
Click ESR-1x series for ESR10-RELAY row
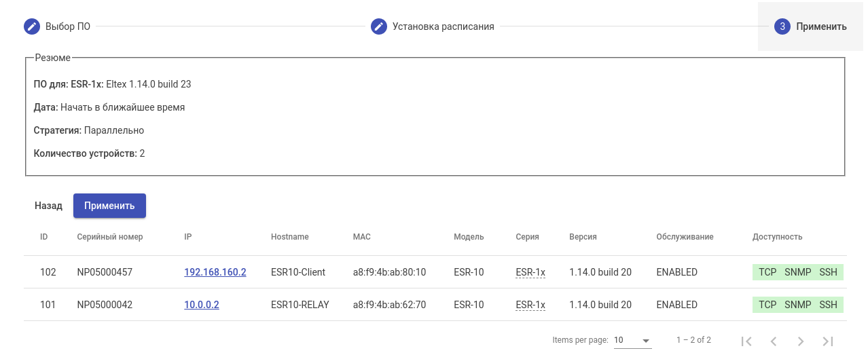pos(530,305)
